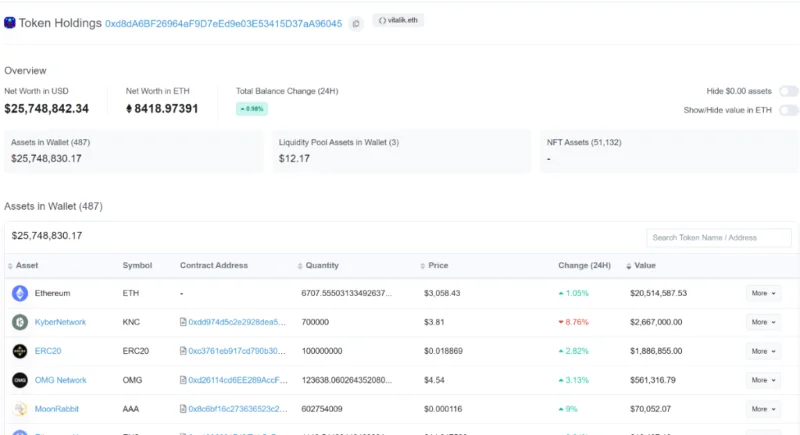Click MoonRabbit quantity 602754009
The height and width of the screenshot is (435, 800).
[x=322, y=409]
